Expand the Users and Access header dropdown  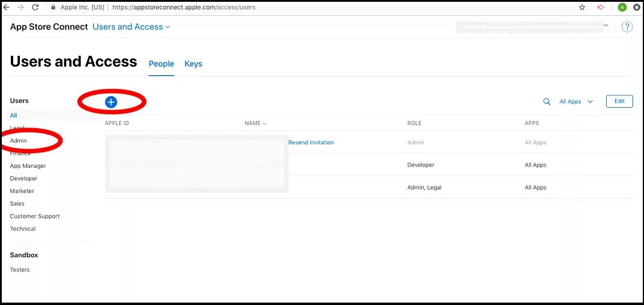click(131, 26)
